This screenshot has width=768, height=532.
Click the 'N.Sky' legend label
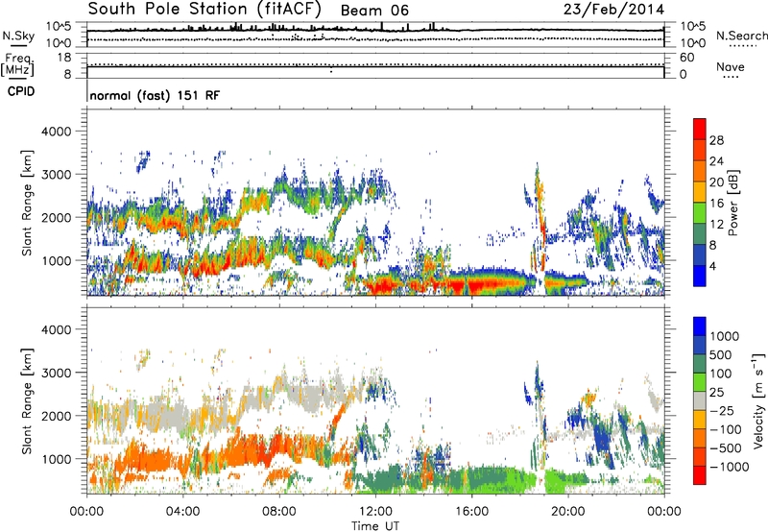[18, 36]
